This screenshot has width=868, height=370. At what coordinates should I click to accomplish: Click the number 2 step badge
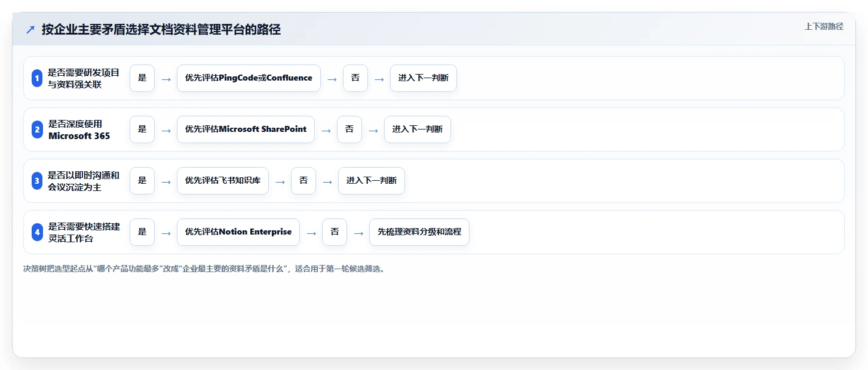click(37, 129)
